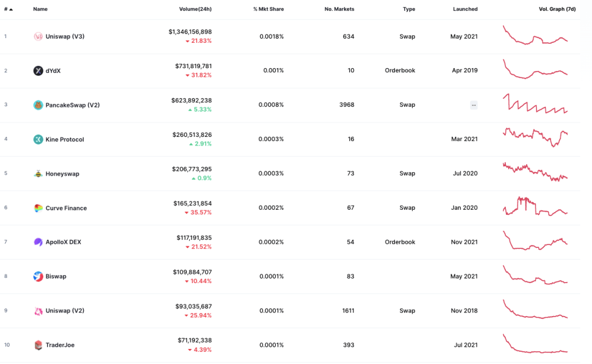This screenshot has height=364, width=592.
Task: Sort by the No. Markets column header
Action: click(x=339, y=9)
